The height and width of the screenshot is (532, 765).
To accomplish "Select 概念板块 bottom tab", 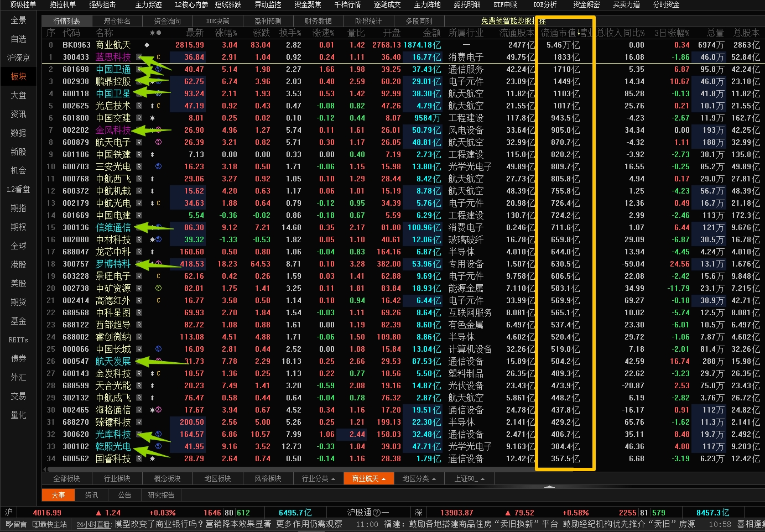I will [167, 479].
